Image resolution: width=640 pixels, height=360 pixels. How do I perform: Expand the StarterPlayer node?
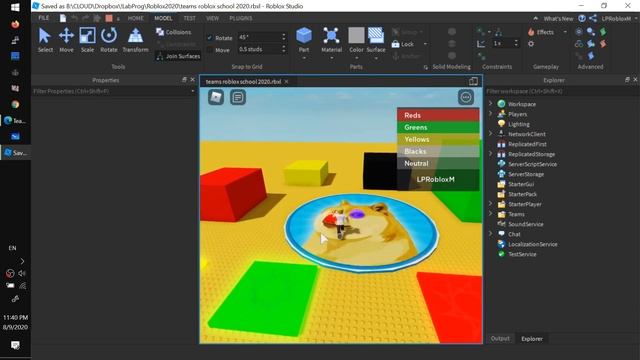click(491, 204)
